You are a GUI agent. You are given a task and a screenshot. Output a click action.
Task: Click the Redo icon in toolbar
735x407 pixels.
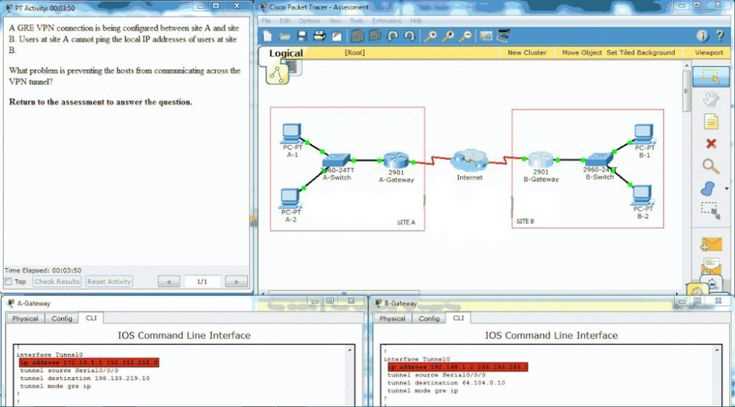(409, 36)
